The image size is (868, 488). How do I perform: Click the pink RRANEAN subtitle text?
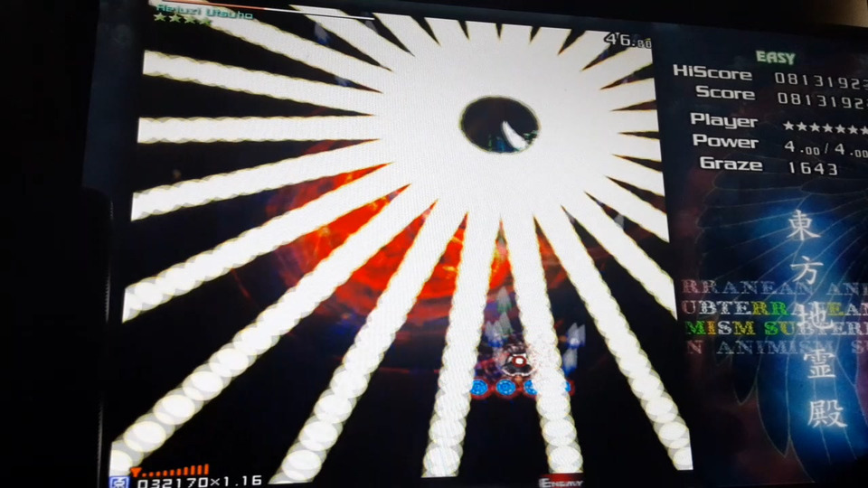(x=748, y=287)
